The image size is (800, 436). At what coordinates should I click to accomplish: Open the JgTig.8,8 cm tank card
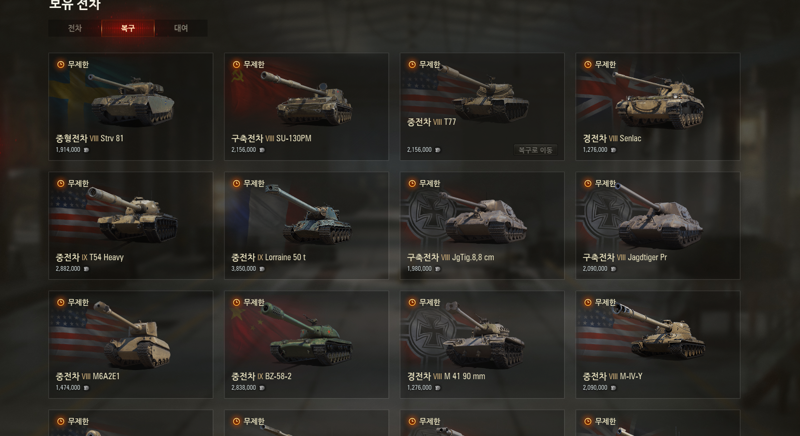pos(482,225)
